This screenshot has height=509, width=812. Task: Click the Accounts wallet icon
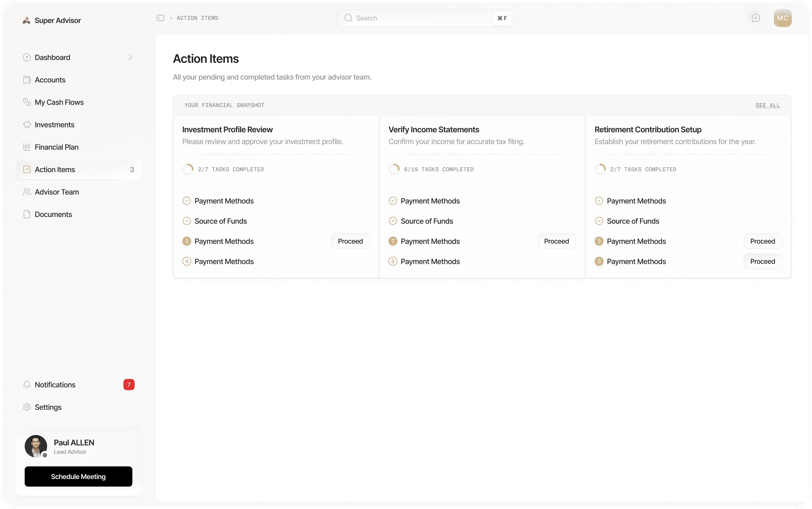click(x=27, y=80)
